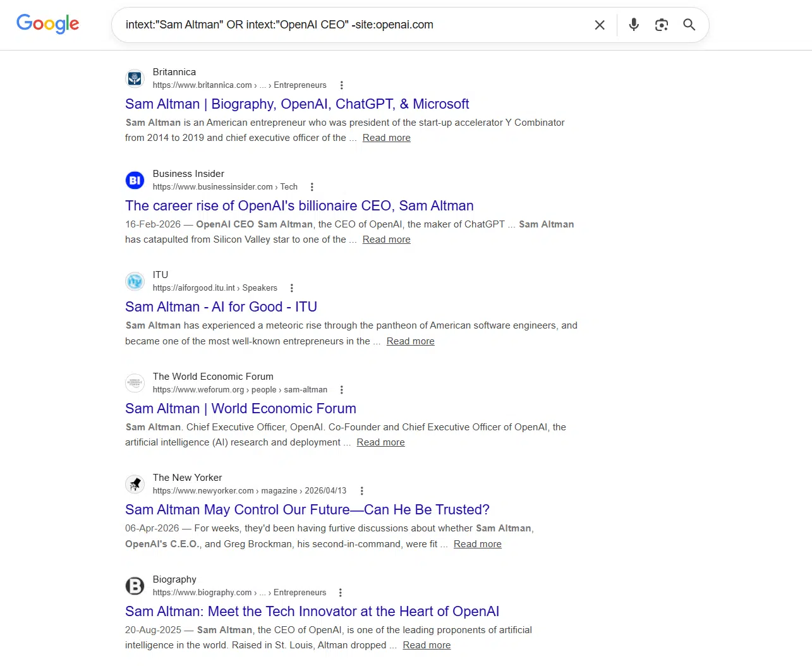The height and width of the screenshot is (666, 812).
Task: Click the 'Business Insider' site name
Action: 188,174
